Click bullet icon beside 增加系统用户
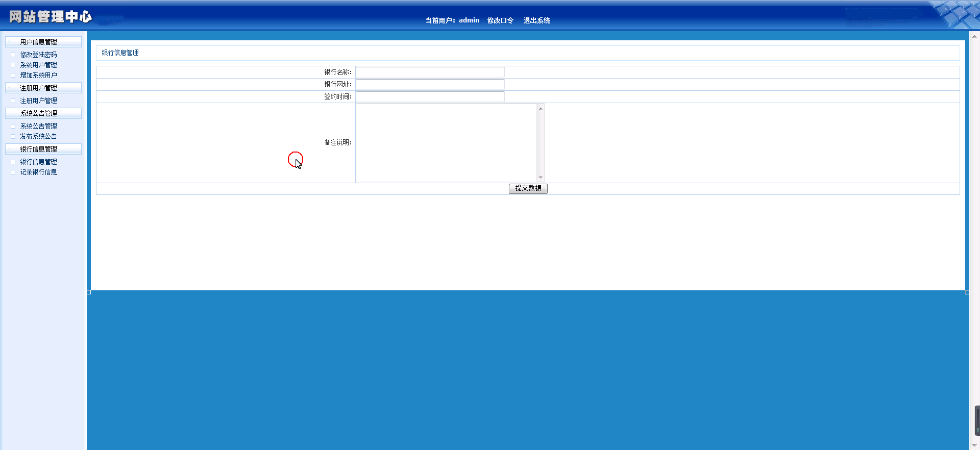 [x=13, y=75]
